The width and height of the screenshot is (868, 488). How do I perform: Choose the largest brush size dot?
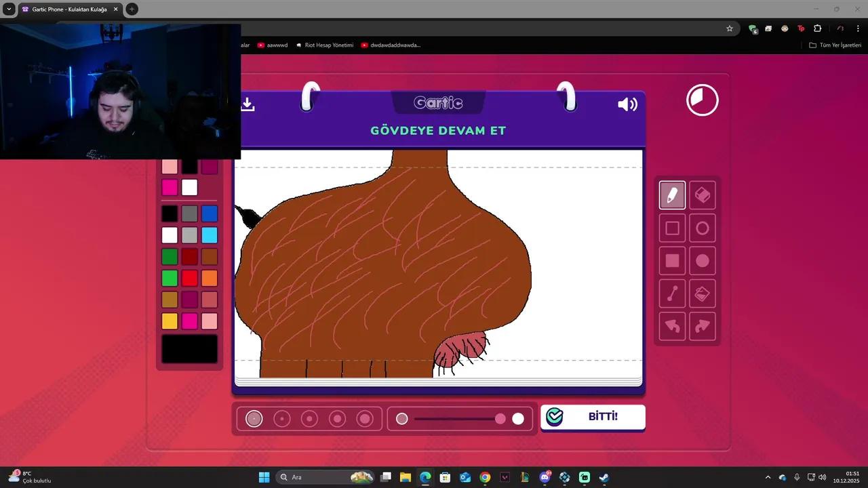point(365,418)
